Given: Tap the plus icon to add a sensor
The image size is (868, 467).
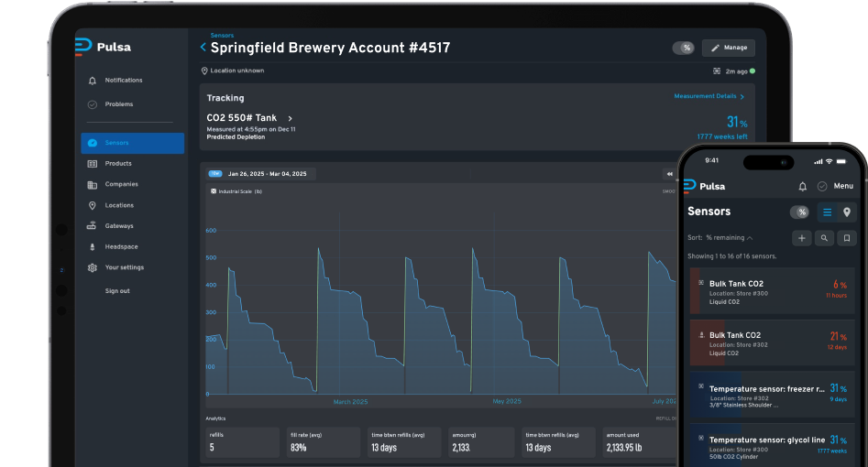Looking at the screenshot, I should 802,238.
